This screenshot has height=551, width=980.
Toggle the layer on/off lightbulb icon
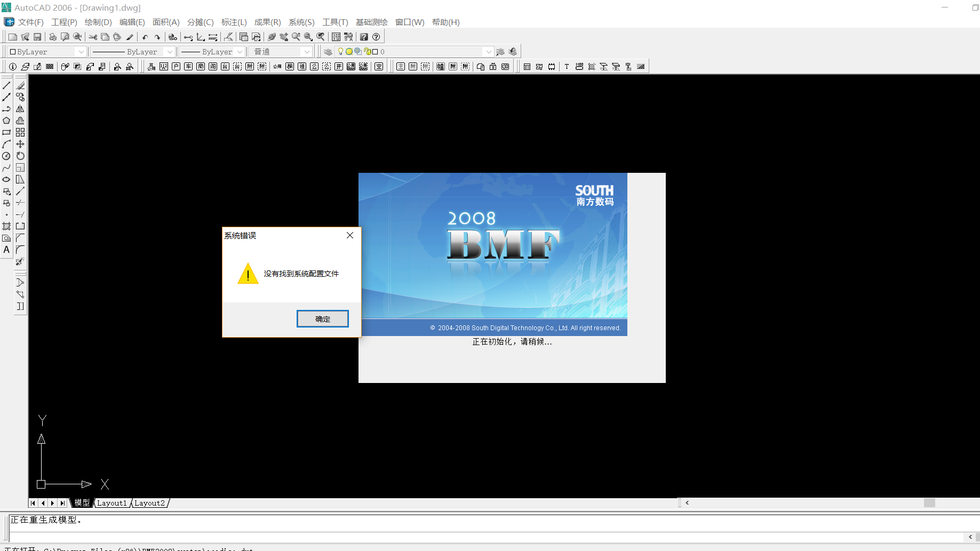coord(340,52)
